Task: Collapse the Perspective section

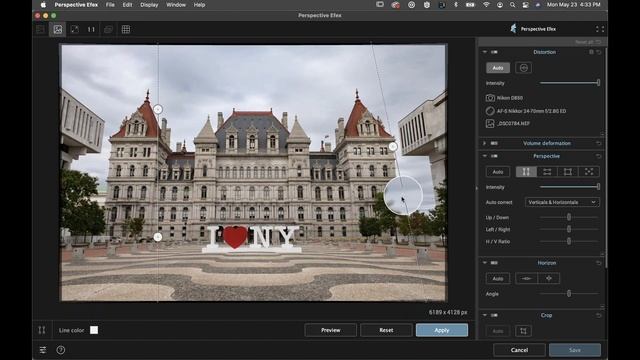Action: tap(484, 156)
